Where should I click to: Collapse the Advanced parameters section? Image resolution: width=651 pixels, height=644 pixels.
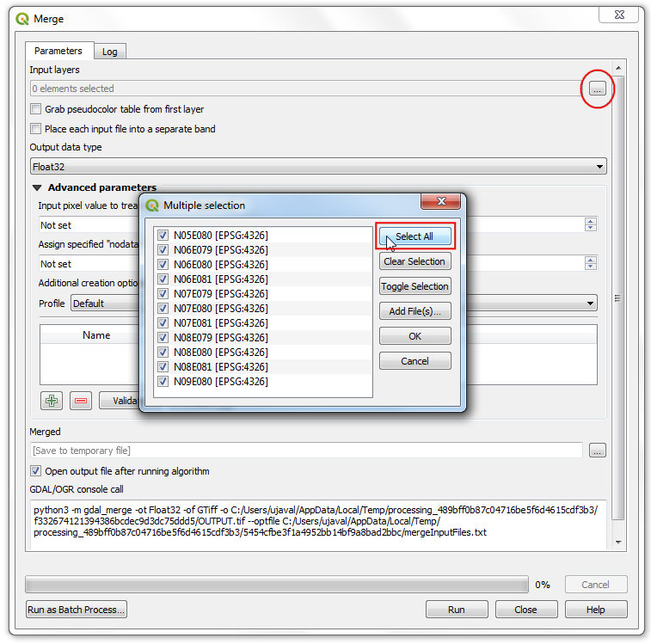point(37,187)
